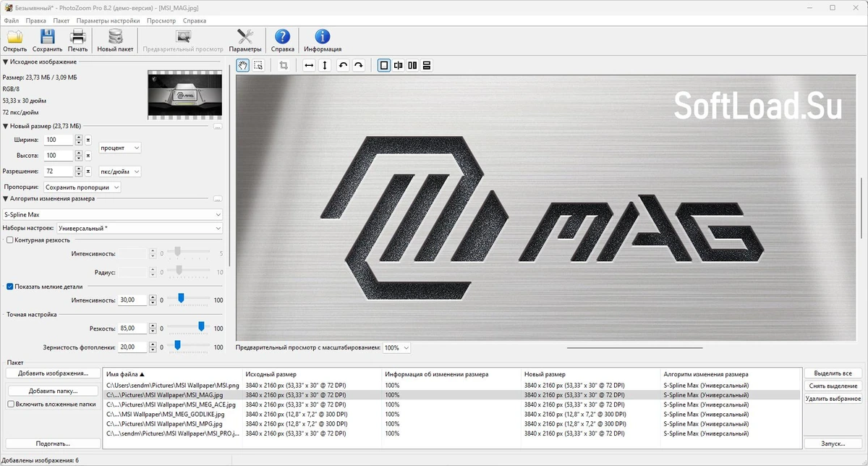
Task: Sort by Имя файла column header
Action: pos(172,374)
